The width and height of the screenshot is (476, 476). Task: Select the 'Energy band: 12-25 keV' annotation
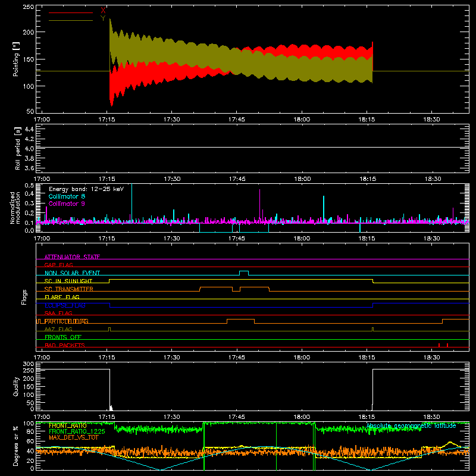86,189
